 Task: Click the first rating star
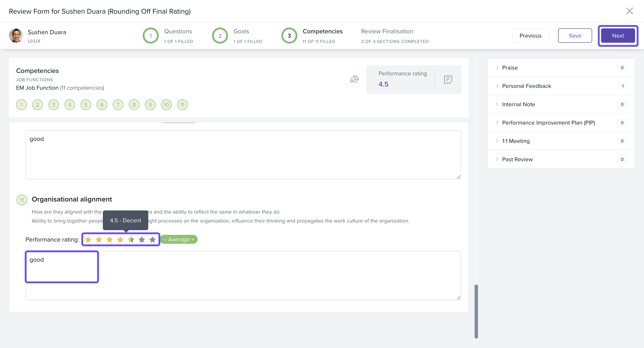coord(88,240)
